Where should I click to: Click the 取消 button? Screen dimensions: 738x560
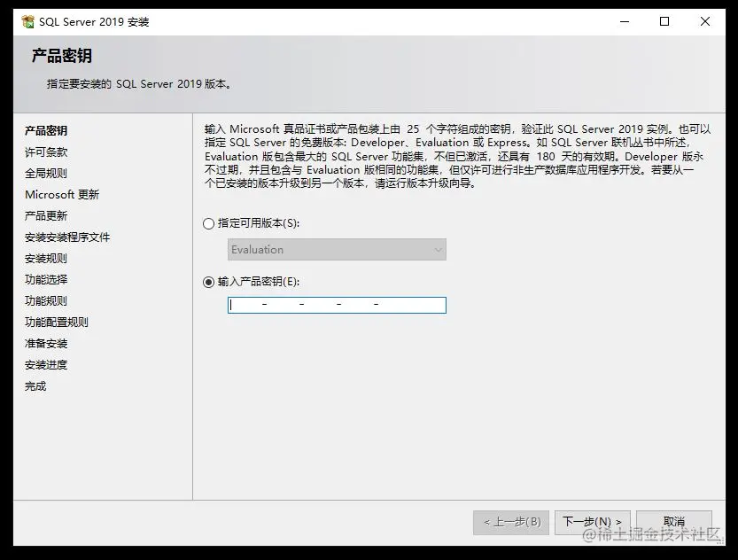coord(674,522)
